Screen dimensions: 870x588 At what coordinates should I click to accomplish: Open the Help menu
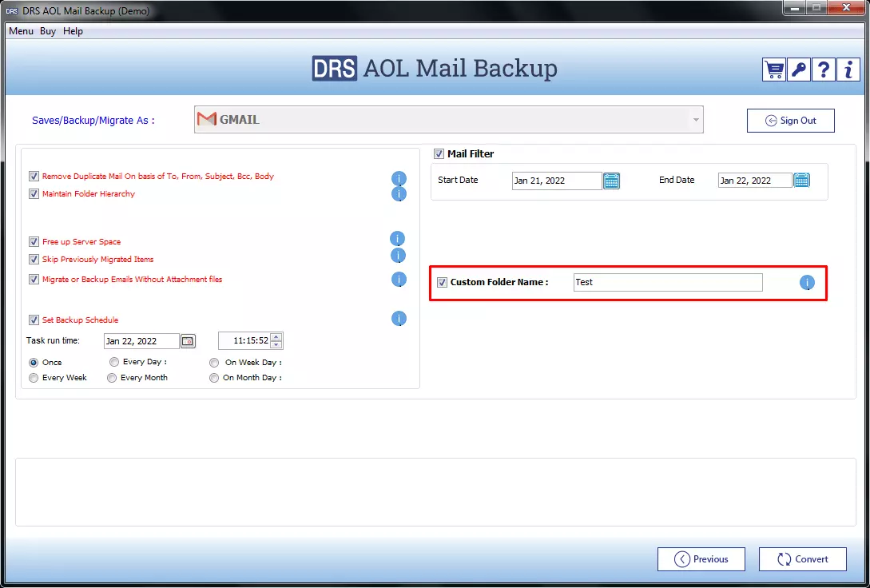(73, 31)
